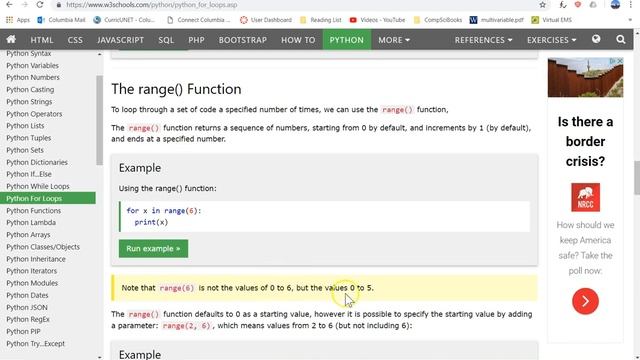Screen dimensions: 640x360
Task: Click the green Run example button
Action: 153,249
